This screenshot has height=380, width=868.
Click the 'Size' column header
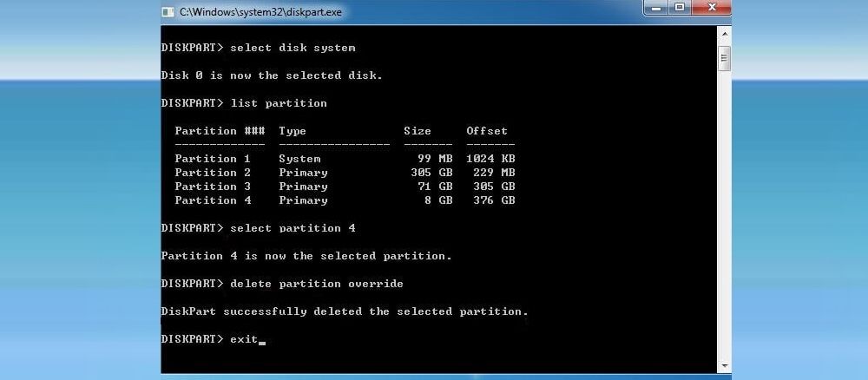[x=418, y=131]
